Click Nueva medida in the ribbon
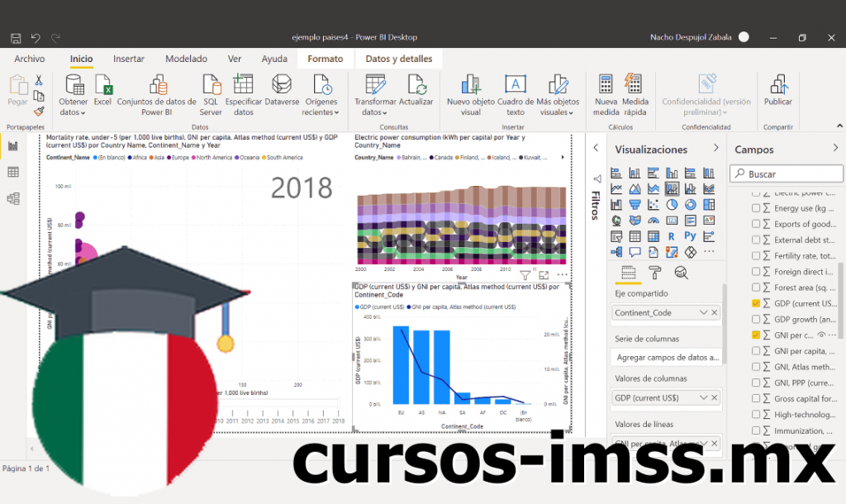The image size is (846, 504). 606,93
